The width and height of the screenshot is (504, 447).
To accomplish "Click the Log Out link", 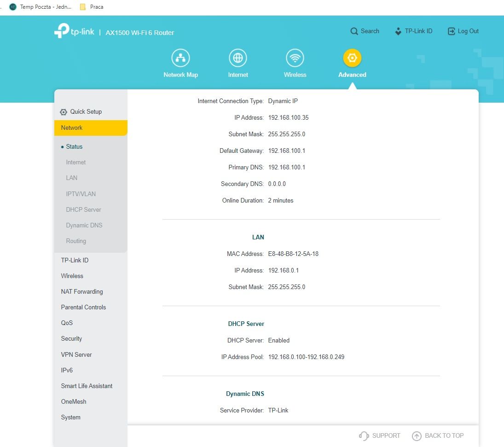I will click(468, 31).
